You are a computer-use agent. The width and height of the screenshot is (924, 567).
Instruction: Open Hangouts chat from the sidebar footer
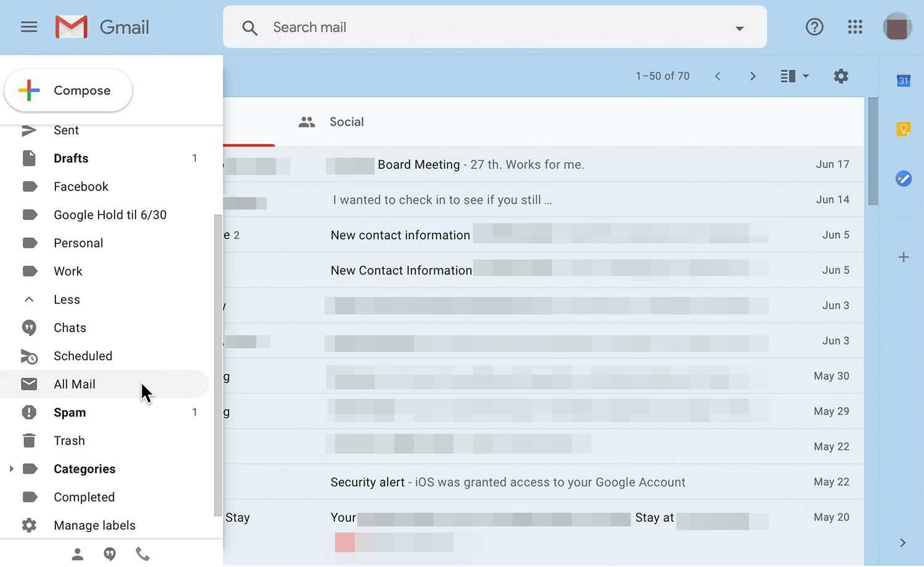point(110,553)
